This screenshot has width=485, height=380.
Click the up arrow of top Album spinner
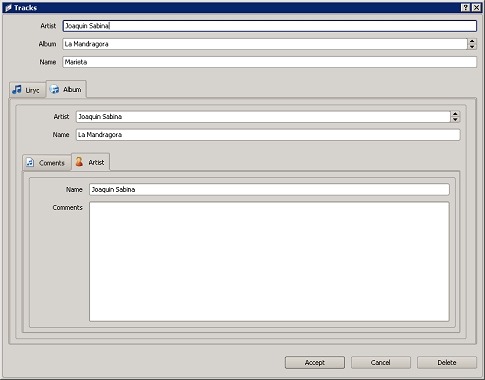[472, 41]
